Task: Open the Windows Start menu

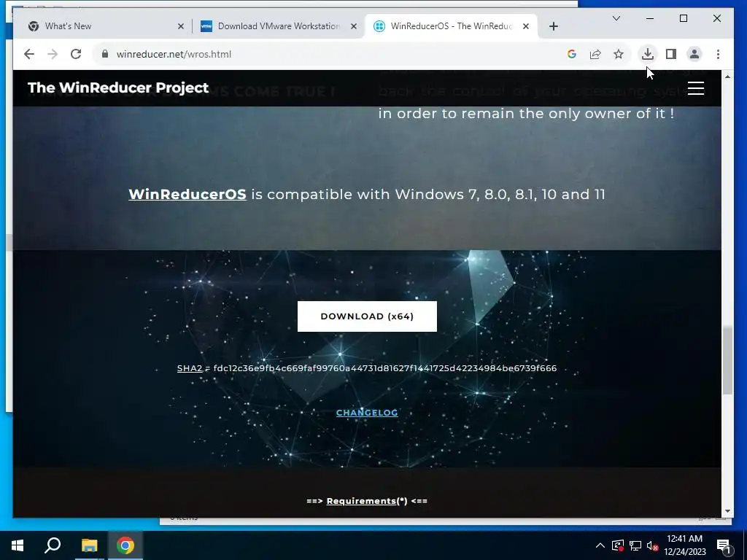Action: [x=18, y=545]
